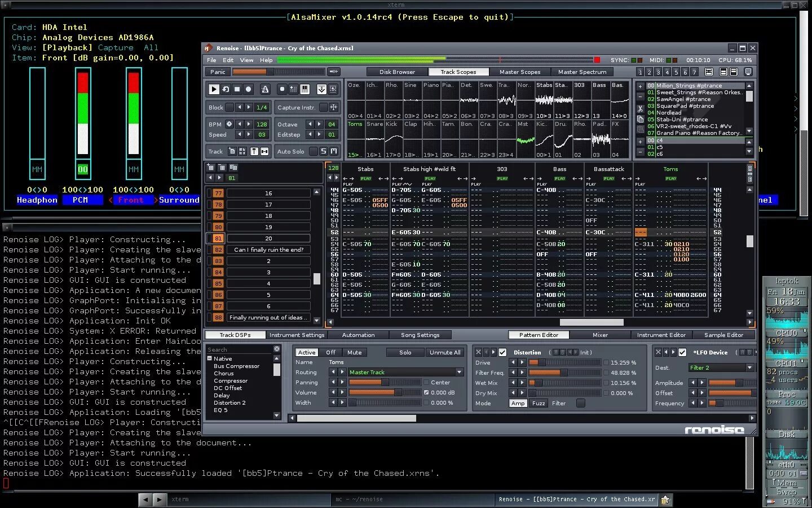Select the Compressor effect in DSP list
The height and width of the screenshot is (508, 812).
pyautogui.click(x=231, y=380)
